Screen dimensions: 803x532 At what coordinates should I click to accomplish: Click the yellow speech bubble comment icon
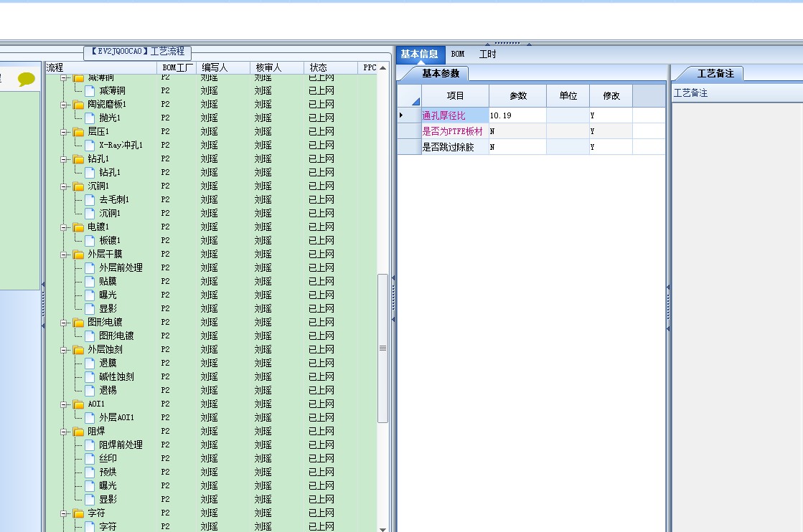pos(26,79)
